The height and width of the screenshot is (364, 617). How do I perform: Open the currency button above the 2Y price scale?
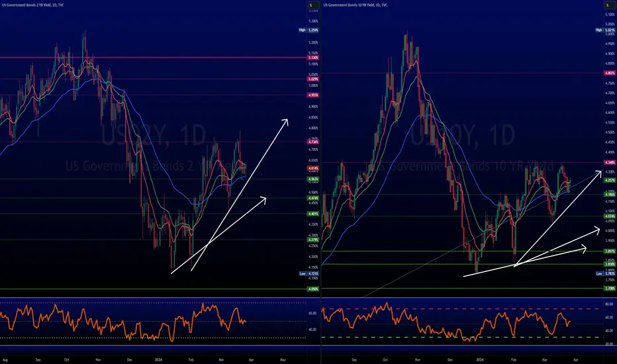pos(313,5)
